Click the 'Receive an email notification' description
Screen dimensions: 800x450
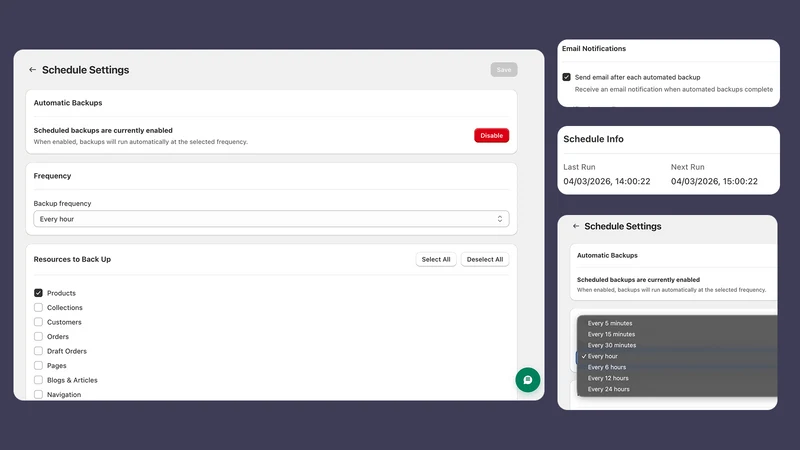click(x=673, y=89)
